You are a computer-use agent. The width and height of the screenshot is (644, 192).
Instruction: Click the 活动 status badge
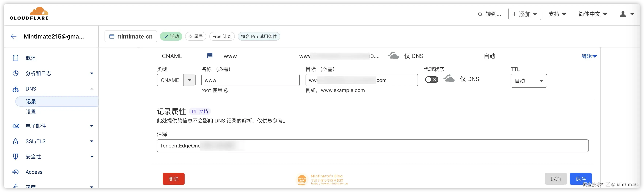[x=171, y=37]
